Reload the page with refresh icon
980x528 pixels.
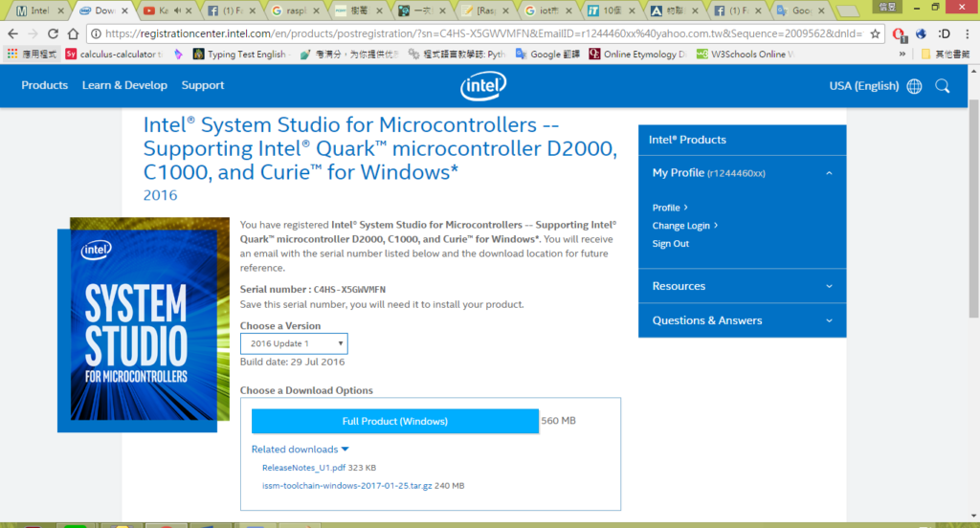pyautogui.click(x=54, y=33)
